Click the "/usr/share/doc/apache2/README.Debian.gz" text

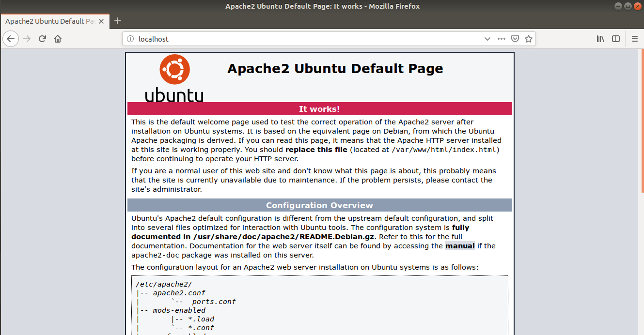[x=284, y=237]
